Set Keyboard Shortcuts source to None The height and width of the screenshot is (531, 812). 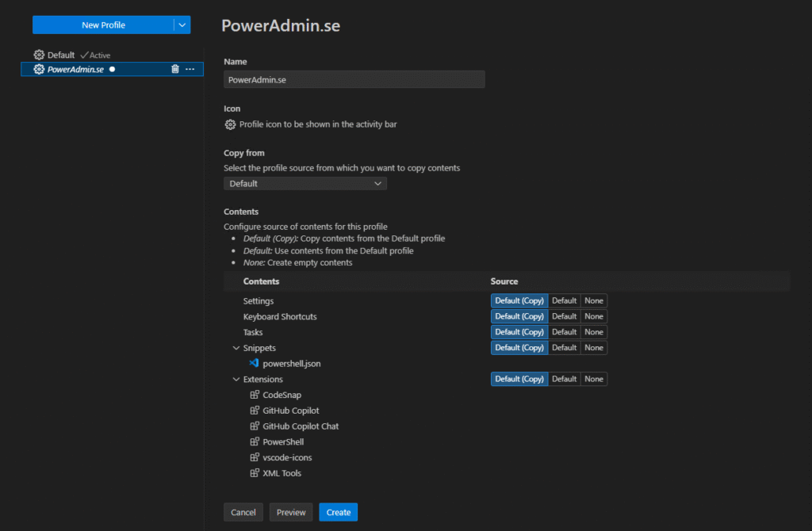[593, 316]
